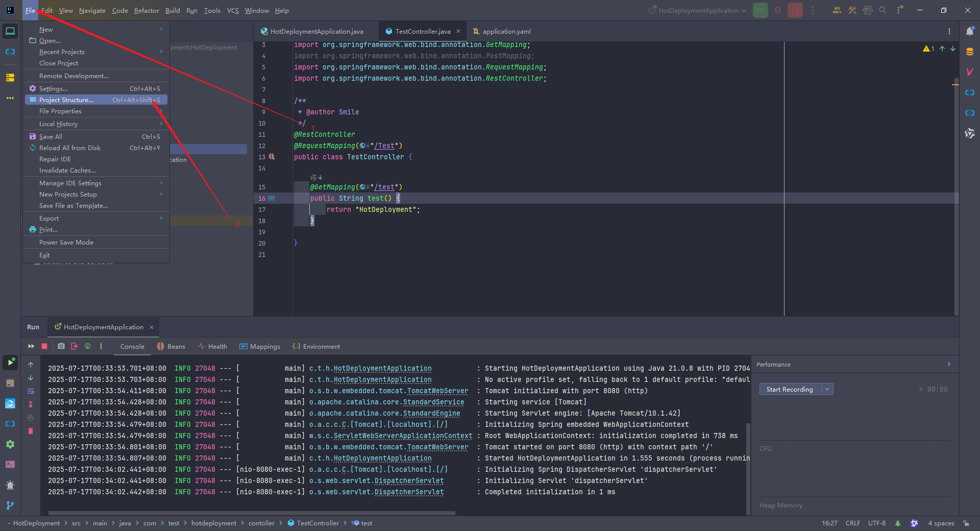980x531 pixels.
Task: Open the Database tool window icon
Action: tap(970, 52)
